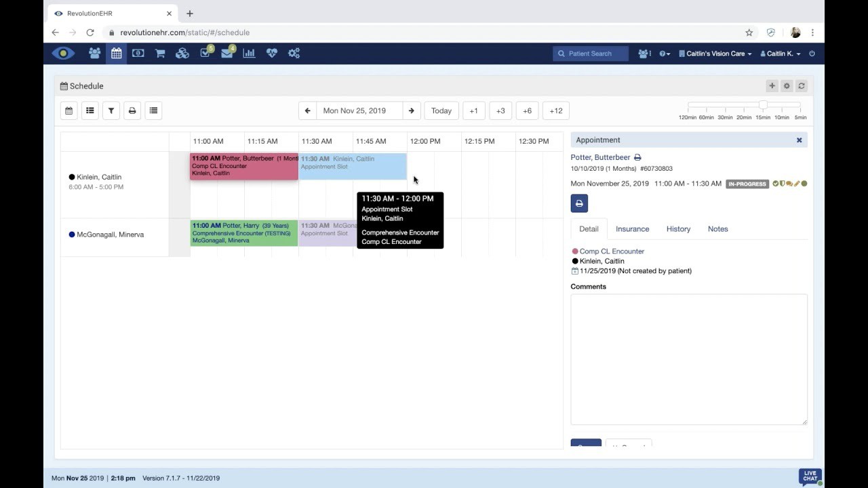Image resolution: width=868 pixels, height=488 pixels.
Task: Open the Patients module icon
Action: point(94,53)
